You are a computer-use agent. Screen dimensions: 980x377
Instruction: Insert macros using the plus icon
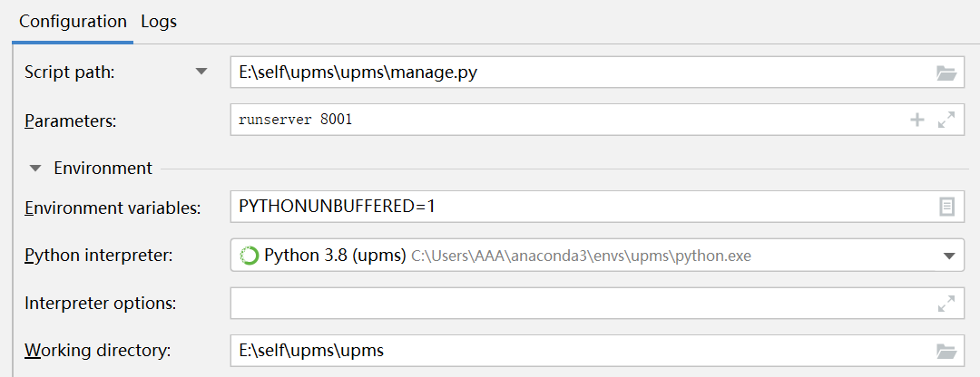[917, 120]
